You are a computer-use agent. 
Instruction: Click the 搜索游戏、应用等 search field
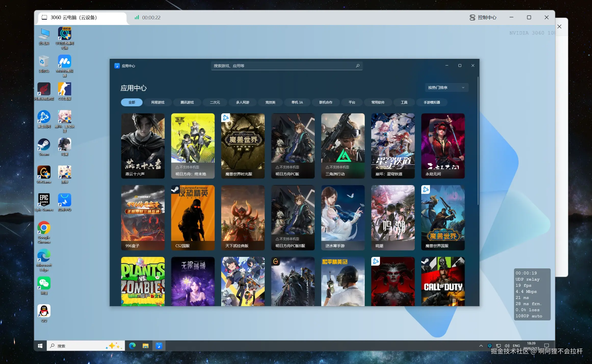(283, 66)
